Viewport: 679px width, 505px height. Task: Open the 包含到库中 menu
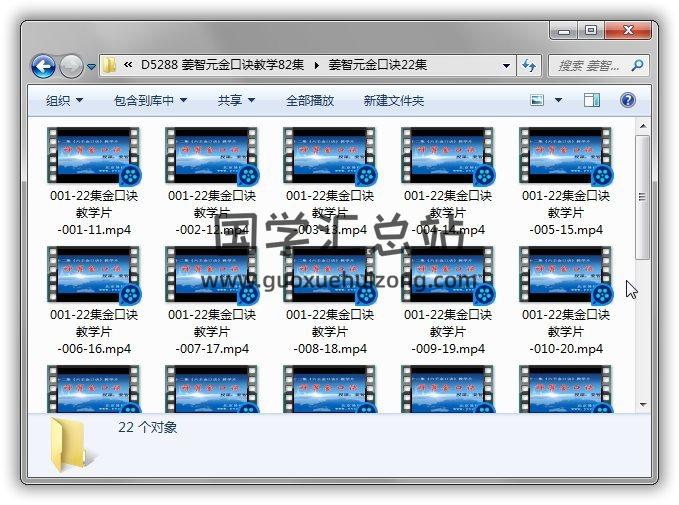(x=150, y=100)
